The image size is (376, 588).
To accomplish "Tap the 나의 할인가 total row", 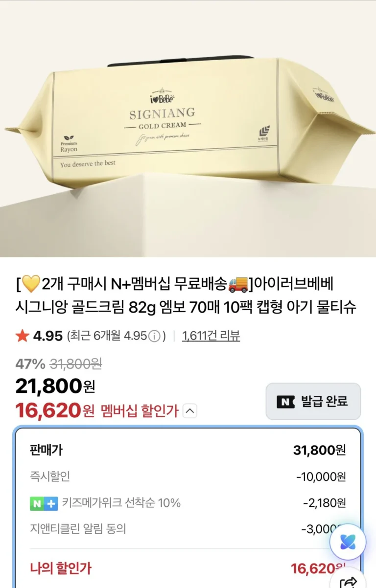I will [x=188, y=569].
